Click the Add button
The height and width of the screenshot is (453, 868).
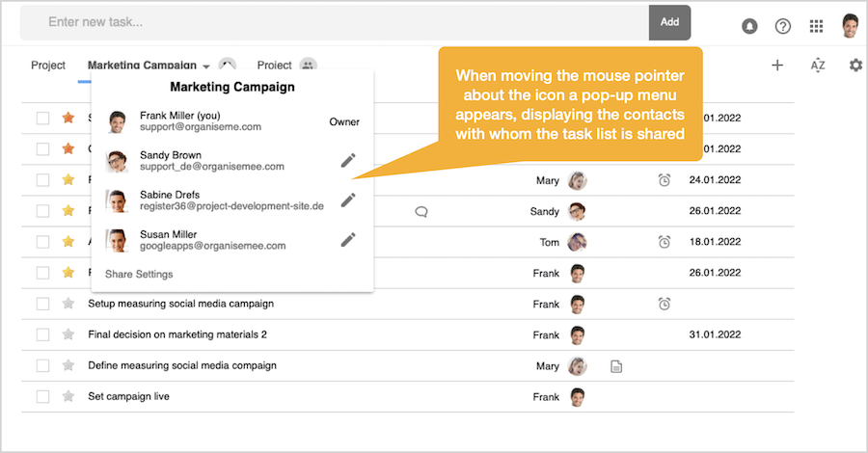pos(669,21)
